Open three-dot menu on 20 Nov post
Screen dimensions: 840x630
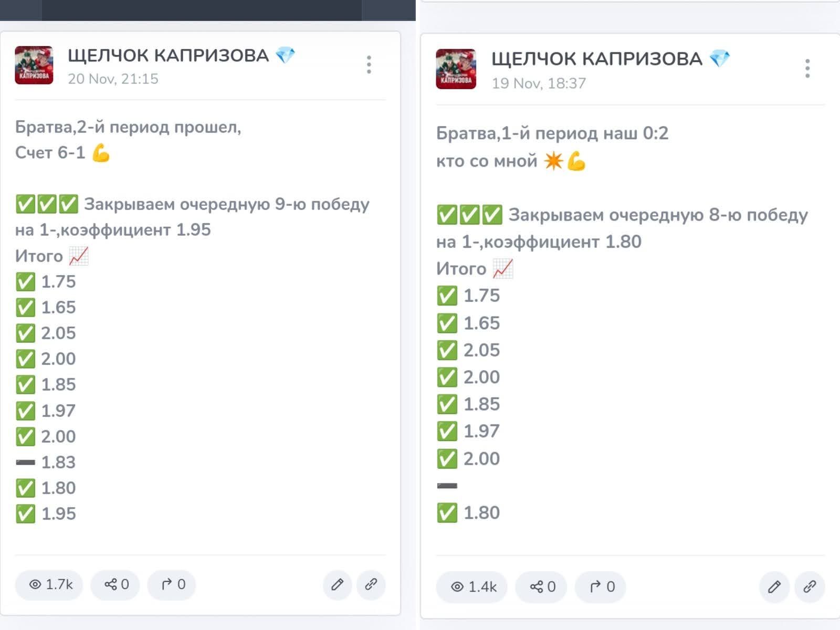click(x=369, y=65)
